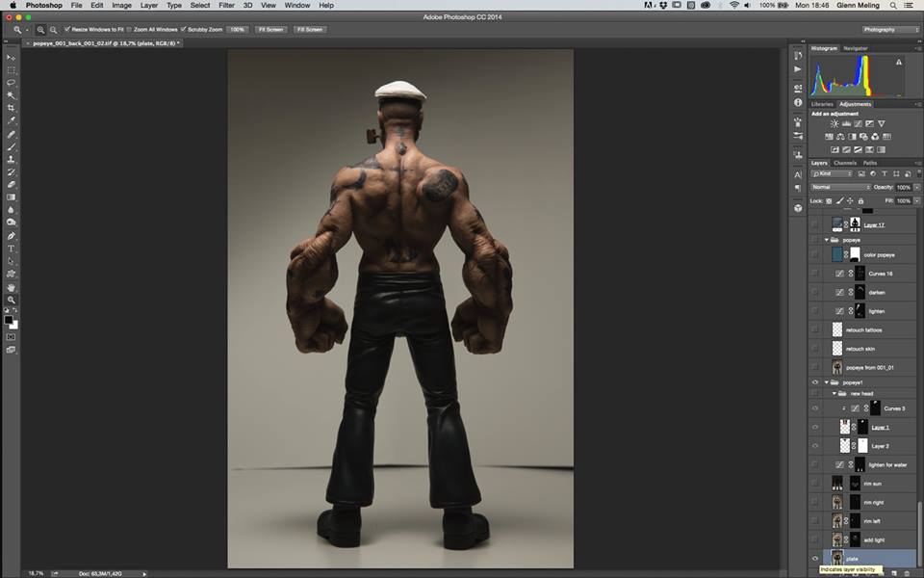Toggle the Resize Windows to Fit checkbox

pos(67,30)
